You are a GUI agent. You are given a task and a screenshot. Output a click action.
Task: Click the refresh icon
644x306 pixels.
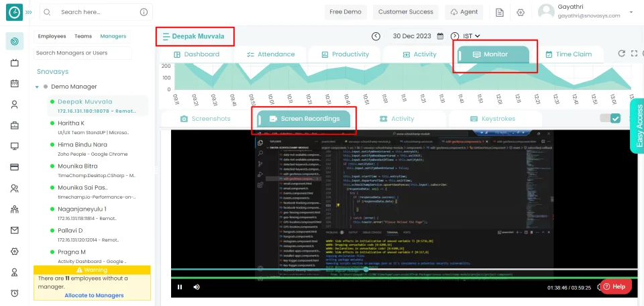[x=622, y=54]
